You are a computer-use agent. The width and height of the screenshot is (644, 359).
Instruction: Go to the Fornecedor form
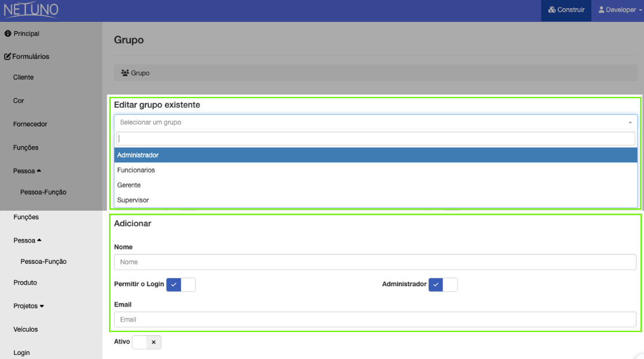tap(30, 124)
